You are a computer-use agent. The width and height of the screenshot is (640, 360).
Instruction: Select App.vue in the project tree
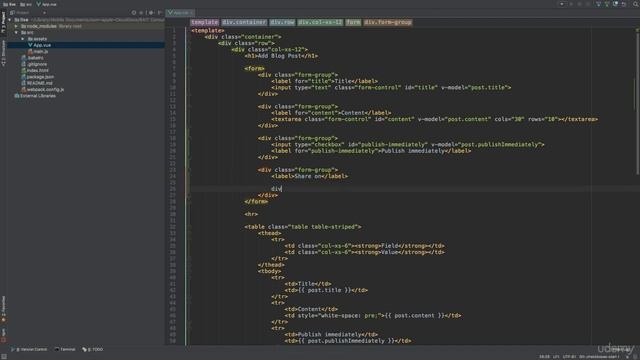(42, 45)
